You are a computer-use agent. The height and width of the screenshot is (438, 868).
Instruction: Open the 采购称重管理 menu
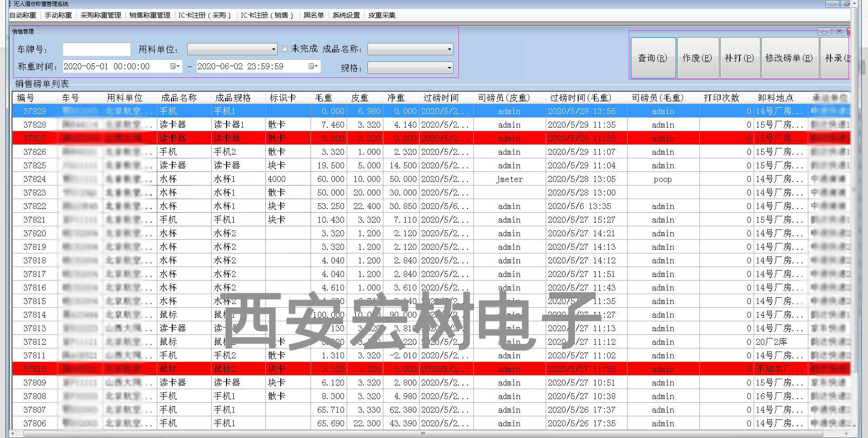pos(101,15)
